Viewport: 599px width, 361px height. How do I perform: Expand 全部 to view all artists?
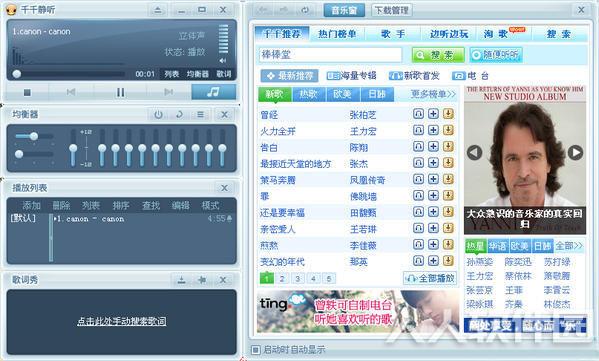tap(569, 246)
